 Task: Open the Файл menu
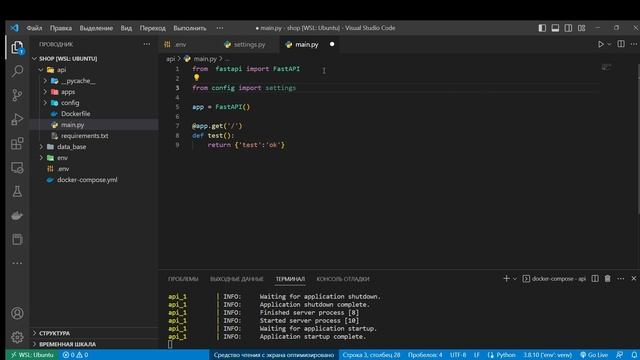pyautogui.click(x=34, y=28)
